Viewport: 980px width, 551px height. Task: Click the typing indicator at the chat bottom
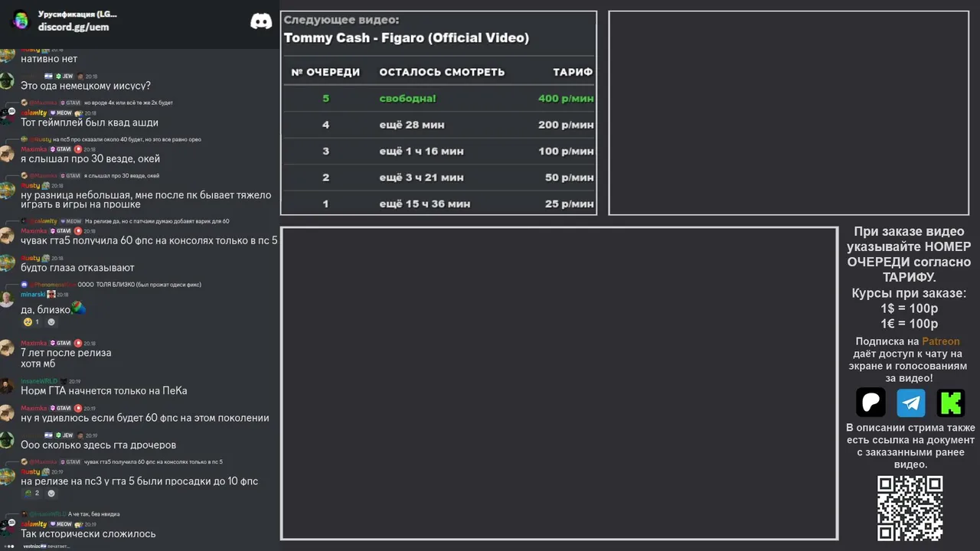37,546
